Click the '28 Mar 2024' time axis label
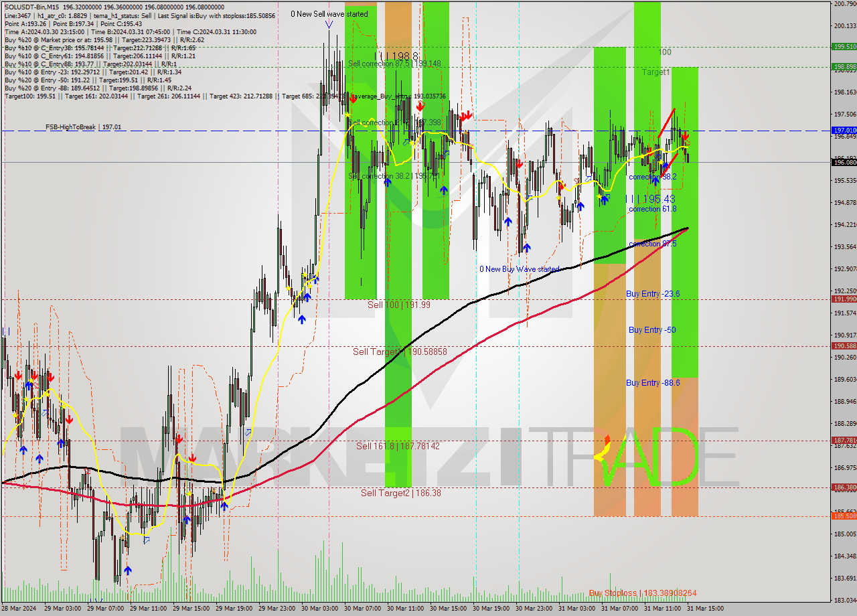 tap(19, 609)
